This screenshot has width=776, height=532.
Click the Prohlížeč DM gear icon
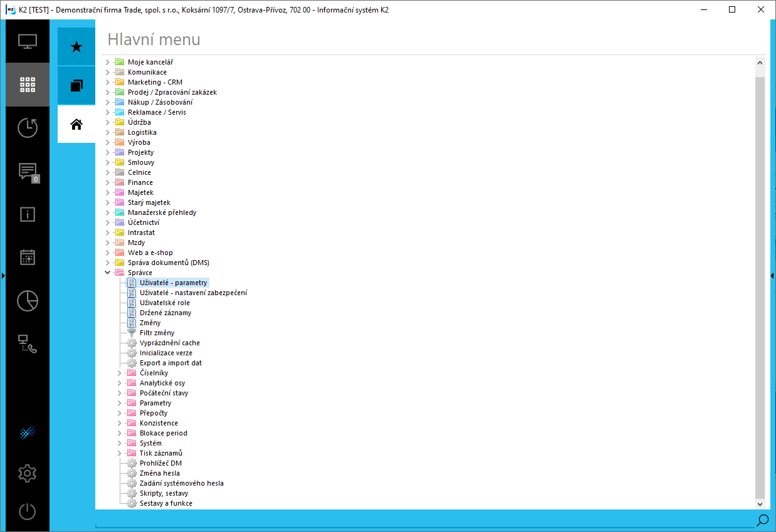tap(132, 463)
